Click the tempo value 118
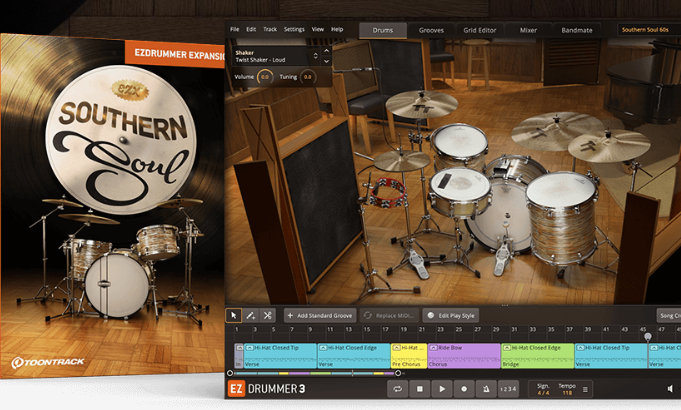Image resolution: width=681 pixels, height=410 pixels. 567,393
